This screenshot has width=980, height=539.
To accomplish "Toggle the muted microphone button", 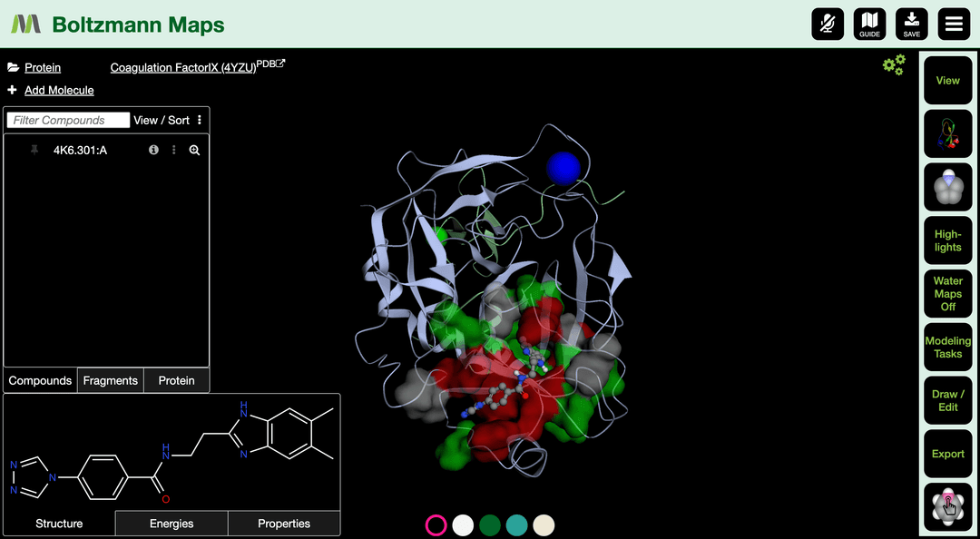I will pyautogui.click(x=828, y=24).
